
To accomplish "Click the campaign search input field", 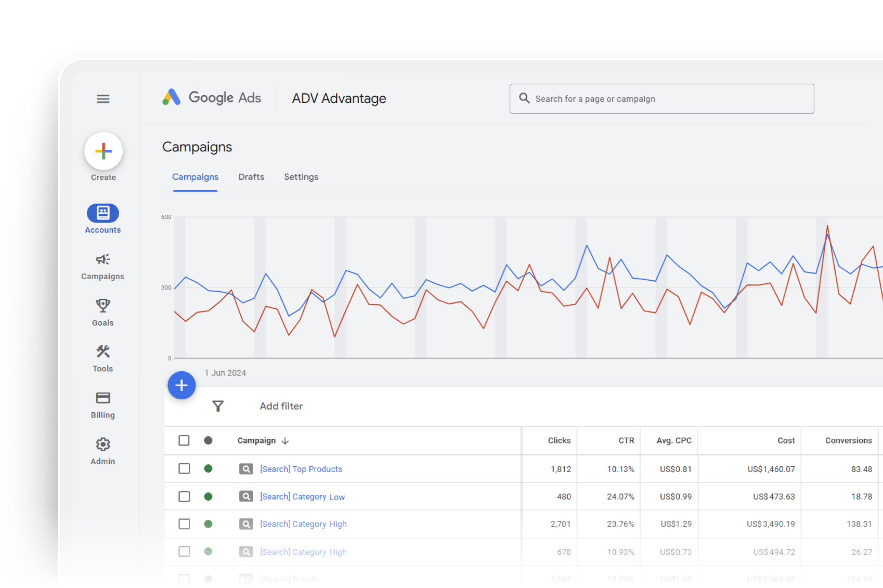I will (671, 99).
